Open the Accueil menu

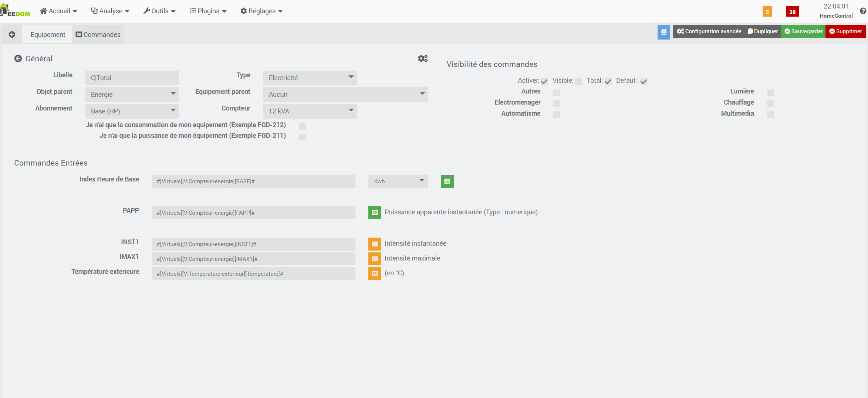58,11
